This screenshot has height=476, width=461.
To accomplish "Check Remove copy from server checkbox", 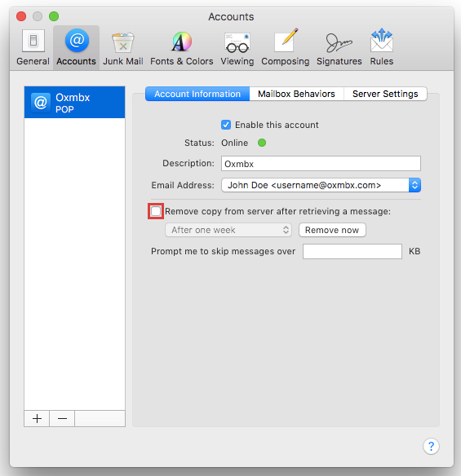I will click(156, 211).
